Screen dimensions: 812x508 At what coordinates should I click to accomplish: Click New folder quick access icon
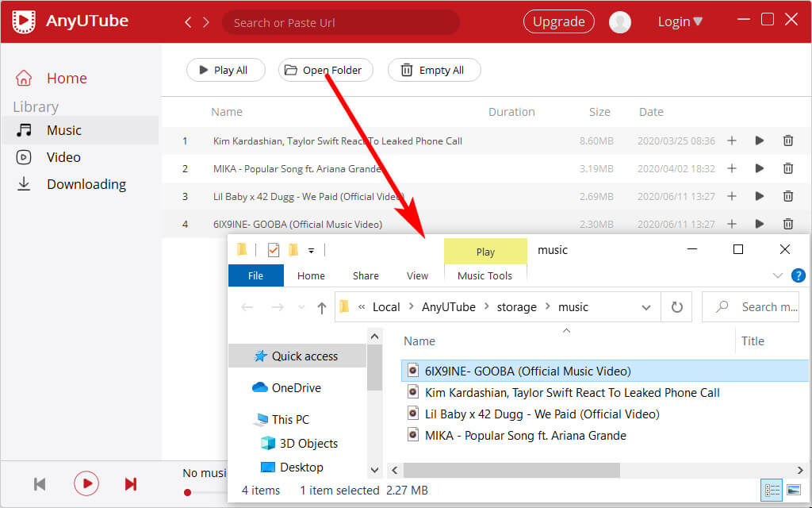293,250
